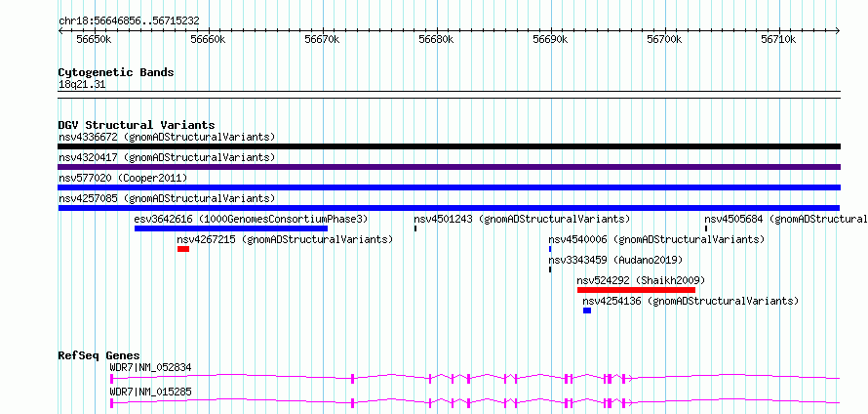868x414 pixels.
Task: Click the Cytogenetic Bands track title
Action: coord(116,72)
